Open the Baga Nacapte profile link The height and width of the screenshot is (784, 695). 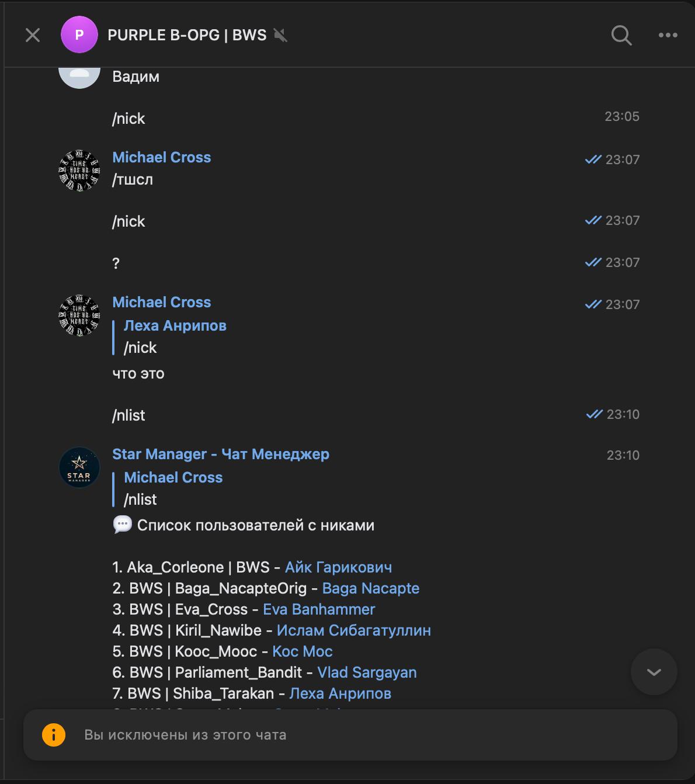(370, 588)
